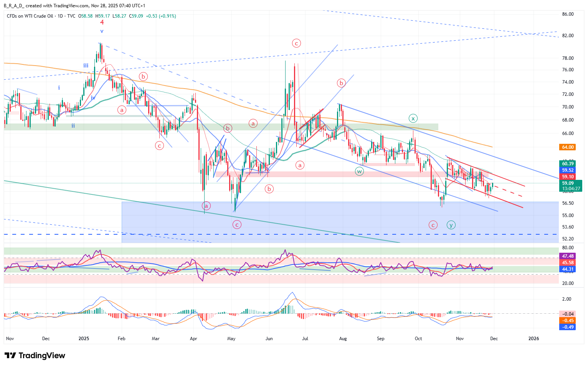Select the green circled w wave marker

click(359, 171)
